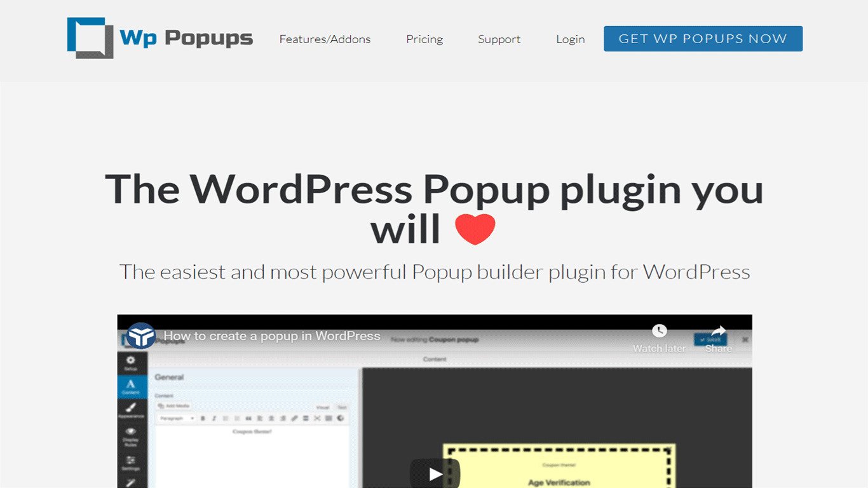Apply italic formatting in the content editor

214,418
